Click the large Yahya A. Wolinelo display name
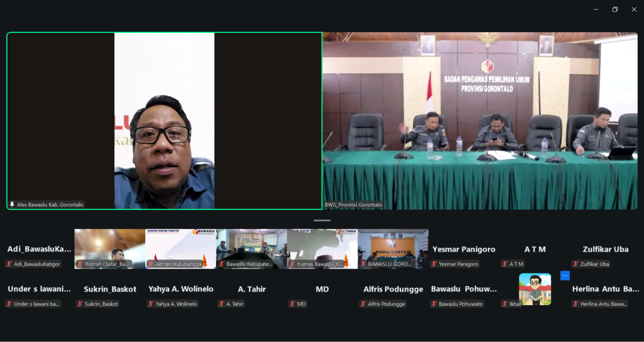 pyautogui.click(x=181, y=289)
